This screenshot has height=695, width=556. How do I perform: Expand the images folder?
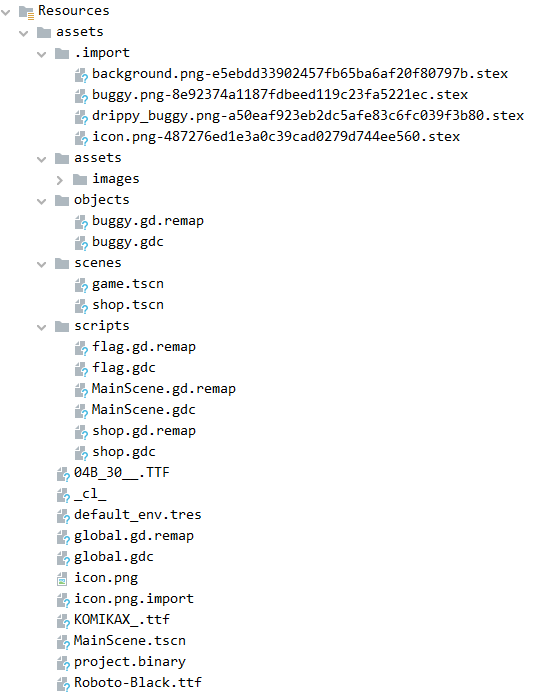click(x=60, y=180)
